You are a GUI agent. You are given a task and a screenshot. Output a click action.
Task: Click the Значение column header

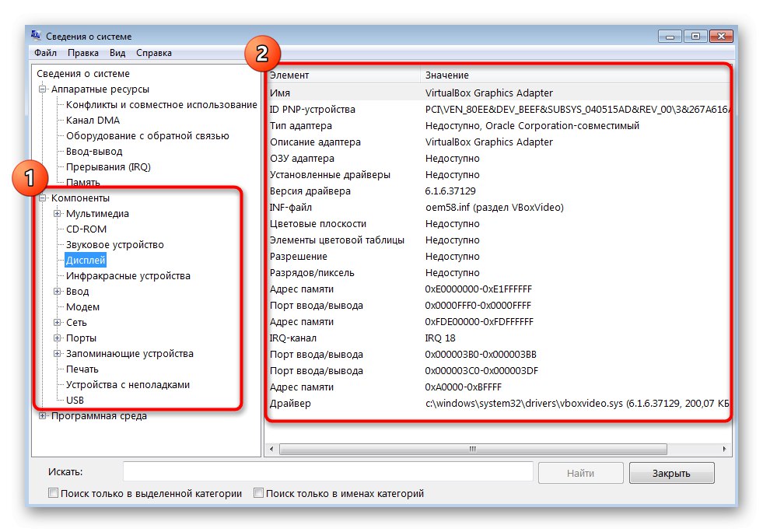pos(574,75)
